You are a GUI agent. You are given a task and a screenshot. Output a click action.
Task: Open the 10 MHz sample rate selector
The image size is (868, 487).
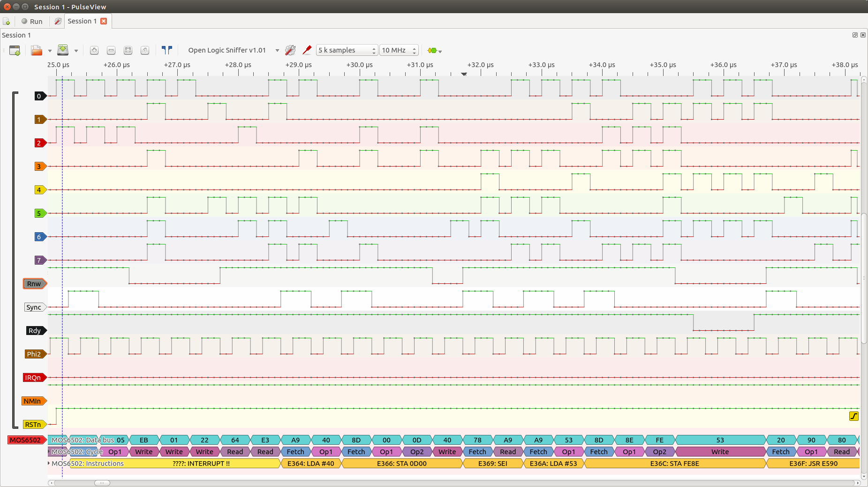pos(399,50)
